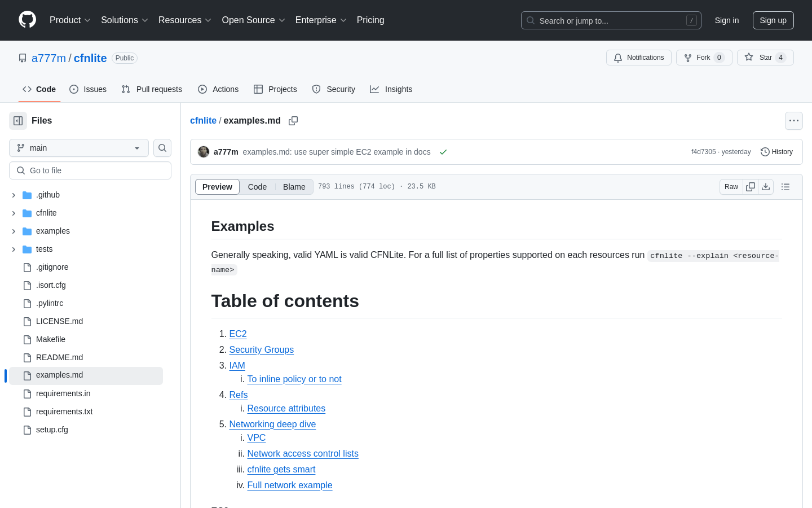
Task: Click the Notifications bell button
Action: 639,58
